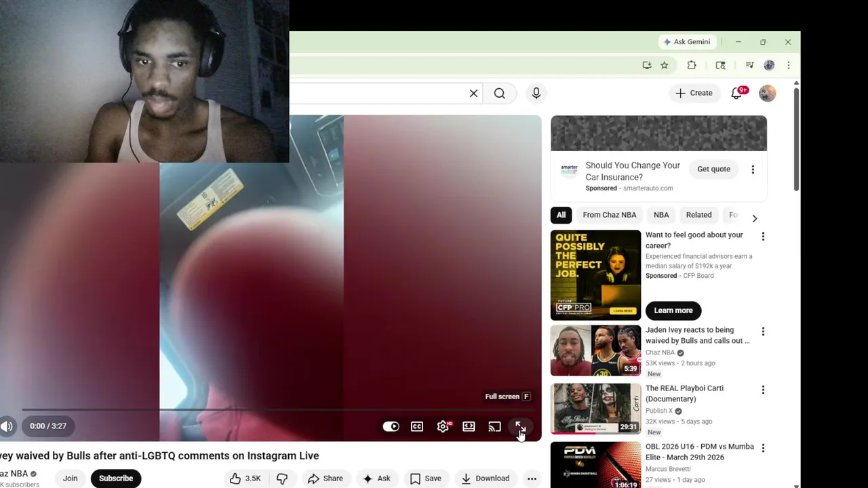Image resolution: width=868 pixels, height=488 pixels.
Task: Click the Marcus Brevetti channel name
Action: point(668,469)
